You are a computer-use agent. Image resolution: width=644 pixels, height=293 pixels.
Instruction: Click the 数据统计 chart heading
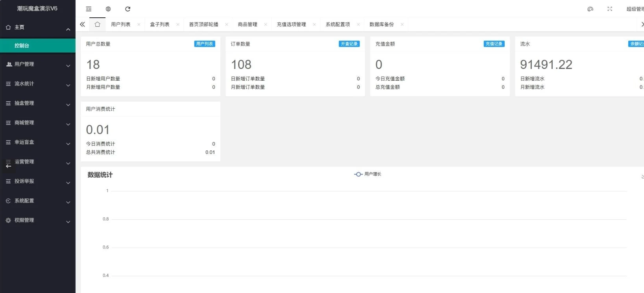pos(100,175)
